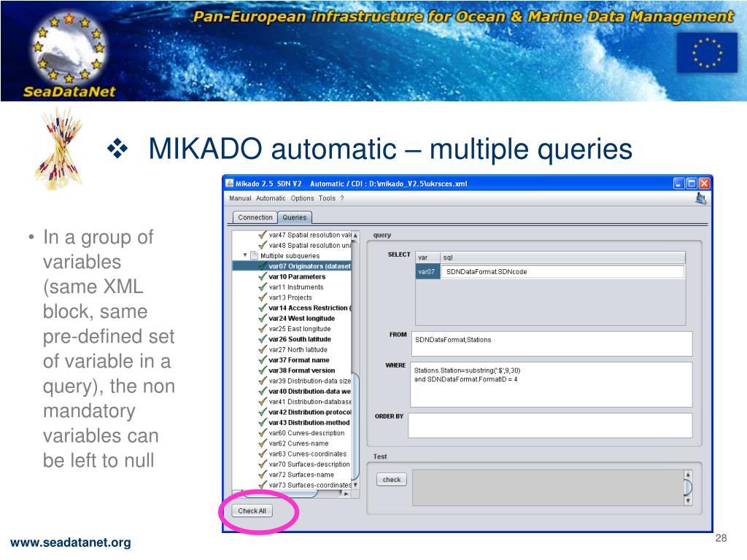
Task: Select var14 Access Restriction row
Action: [304, 308]
